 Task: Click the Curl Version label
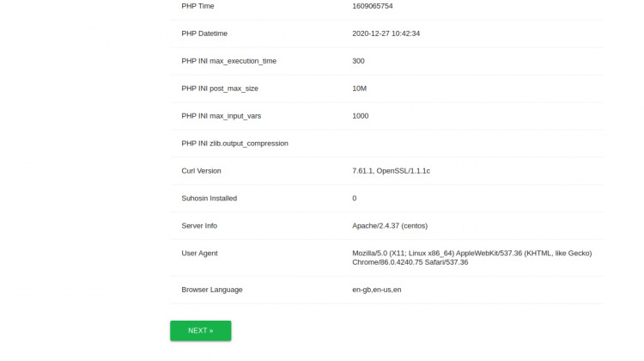click(201, 171)
